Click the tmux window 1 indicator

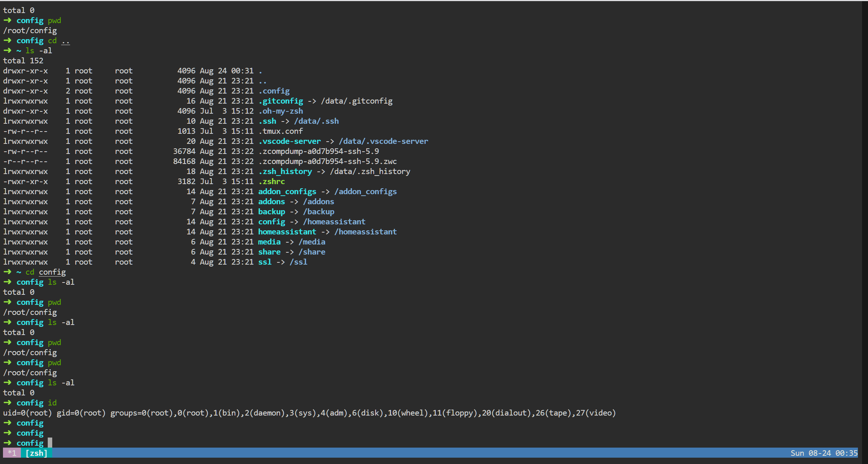click(12, 453)
